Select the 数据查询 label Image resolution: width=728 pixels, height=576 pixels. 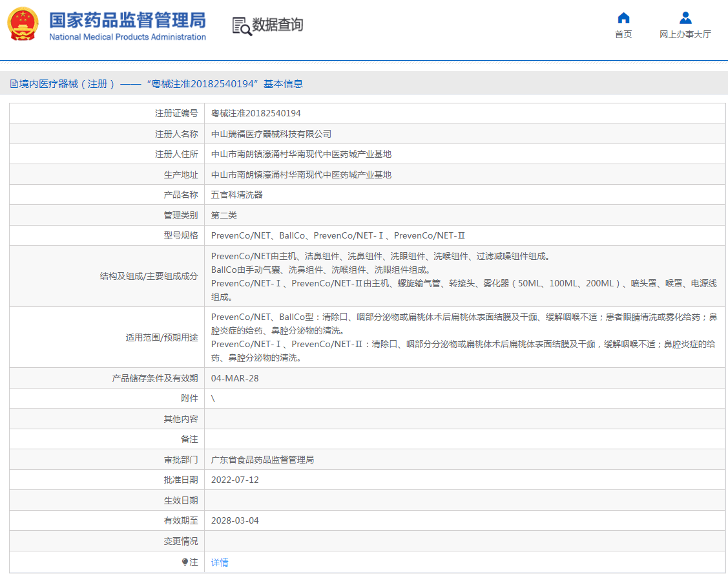click(x=278, y=27)
